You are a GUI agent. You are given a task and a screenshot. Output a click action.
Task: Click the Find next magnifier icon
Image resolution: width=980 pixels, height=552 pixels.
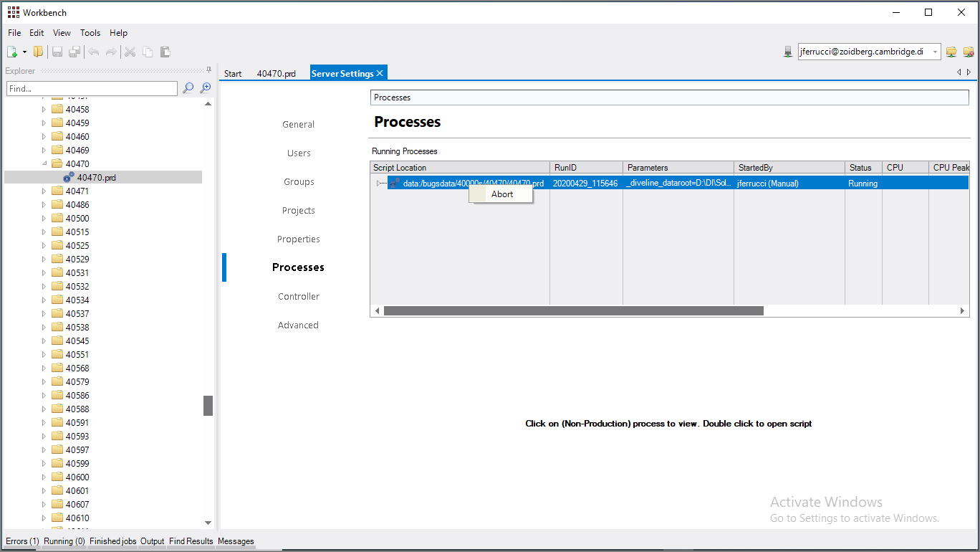pyautogui.click(x=206, y=88)
